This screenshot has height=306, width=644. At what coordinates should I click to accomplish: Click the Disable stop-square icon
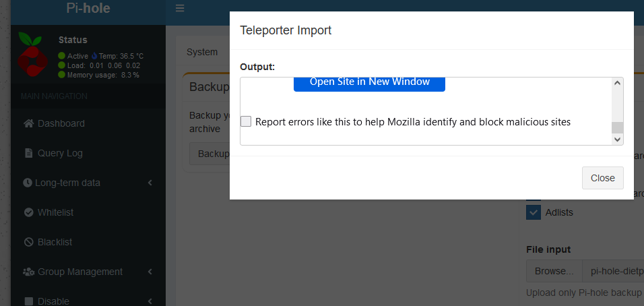pos(28,301)
